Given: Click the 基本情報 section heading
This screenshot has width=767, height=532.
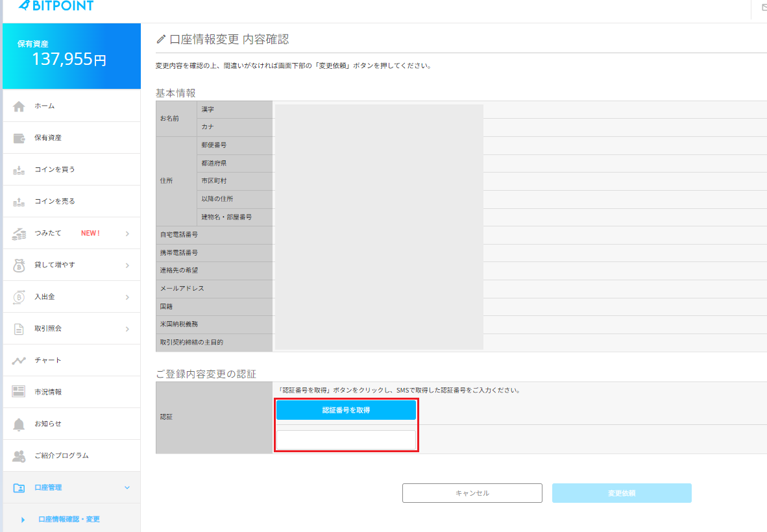Looking at the screenshot, I should 176,93.
